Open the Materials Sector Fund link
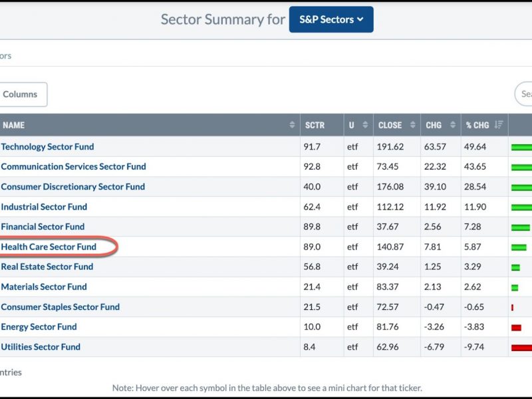532x399 pixels. click(x=44, y=287)
